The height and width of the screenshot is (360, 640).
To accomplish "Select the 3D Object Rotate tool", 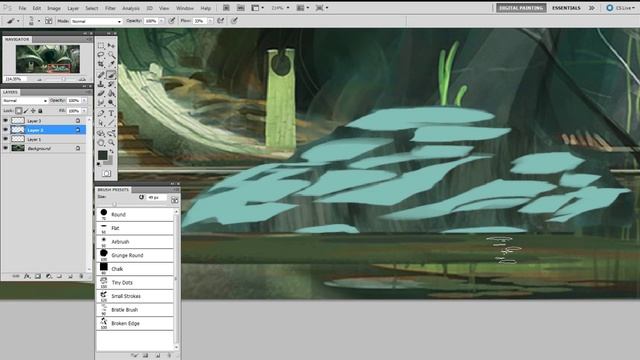I will [101, 133].
